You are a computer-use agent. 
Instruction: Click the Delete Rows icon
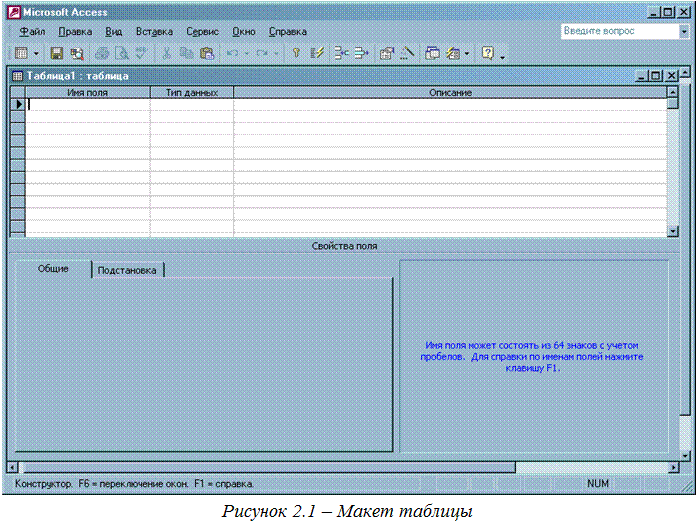pyautogui.click(x=361, y=54)
